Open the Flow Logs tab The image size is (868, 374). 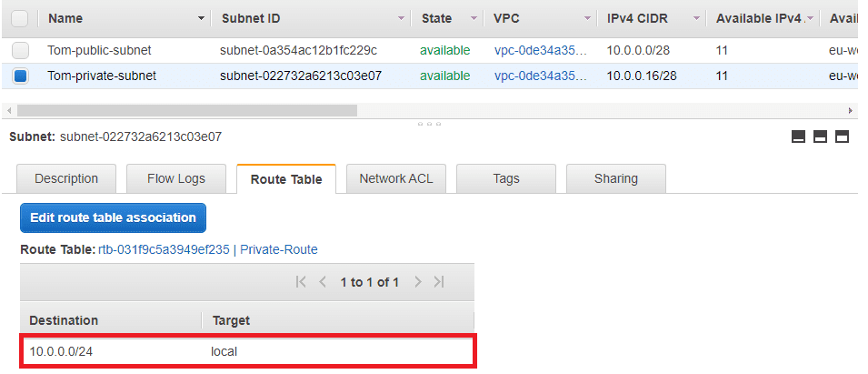pyautogui.click(x=176, y=178)
